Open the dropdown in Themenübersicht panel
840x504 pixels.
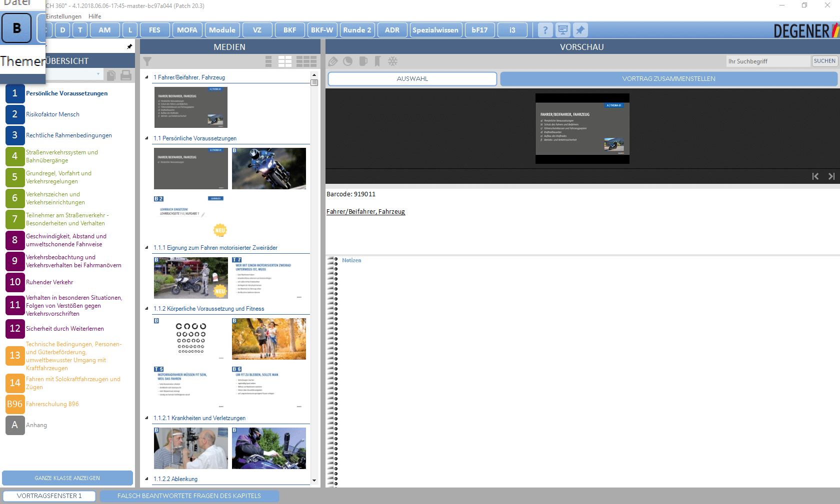click(x=98, y=74)
